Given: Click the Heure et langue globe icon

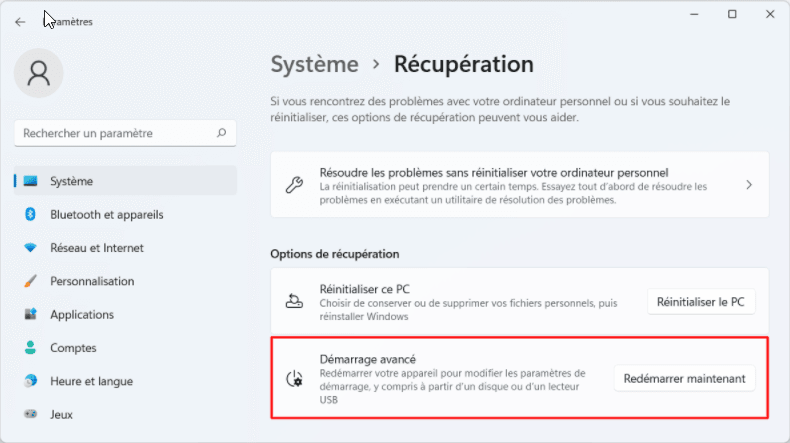Looking at the screenshot, I should 30,381.
